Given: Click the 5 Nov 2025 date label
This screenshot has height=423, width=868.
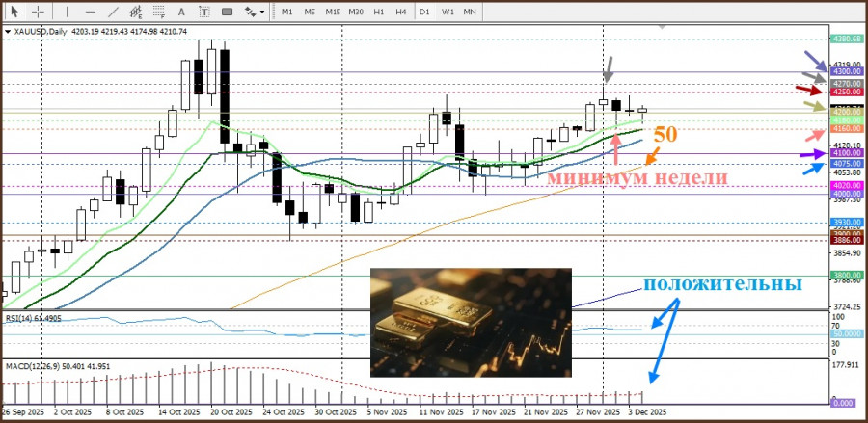Looking at the screenshot, I should 386,413.
